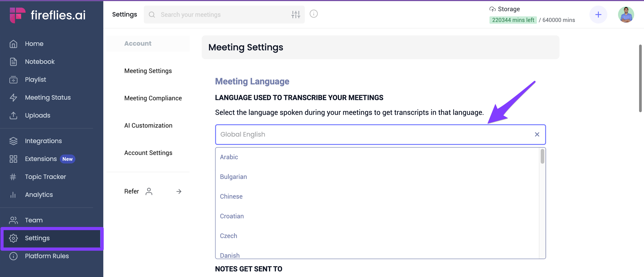Open the Home icon in sidebar
The height and width of the screenshot is (277, 644).
[x=13, y=44]
